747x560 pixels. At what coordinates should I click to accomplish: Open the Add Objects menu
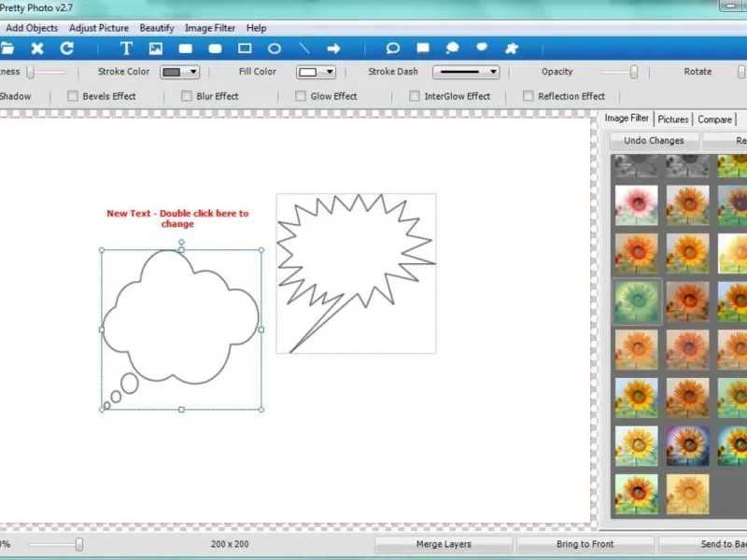(x=32, y=28)
